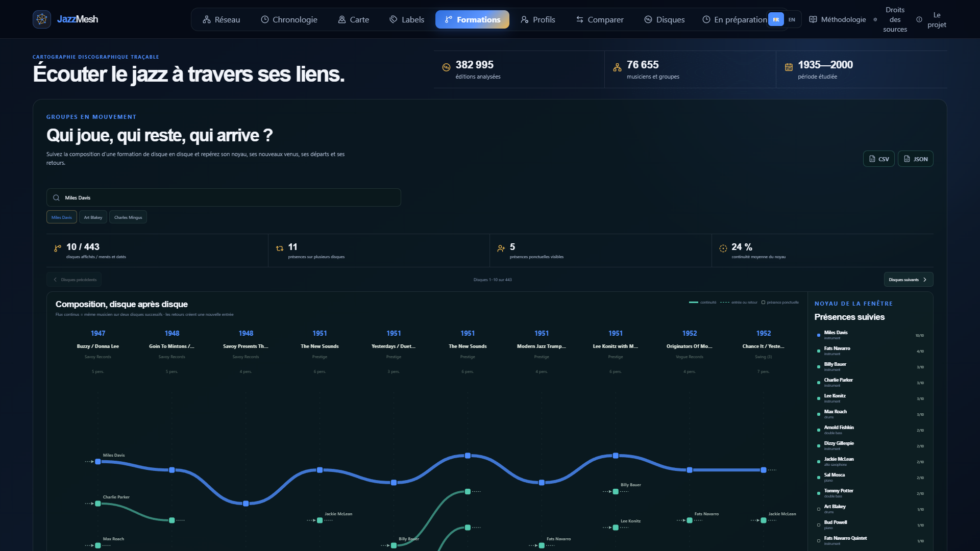The height and width of the screenshot is (551, 980).
Task: Click the Disques vinyl icon
Action: [648, 19]
